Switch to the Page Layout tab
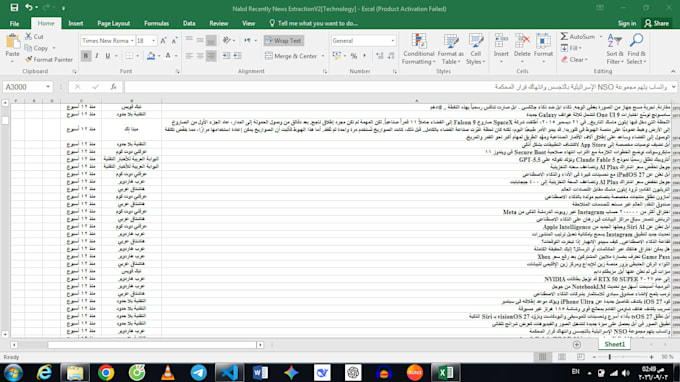The image size is (680, 382). [x=114, y=23]
